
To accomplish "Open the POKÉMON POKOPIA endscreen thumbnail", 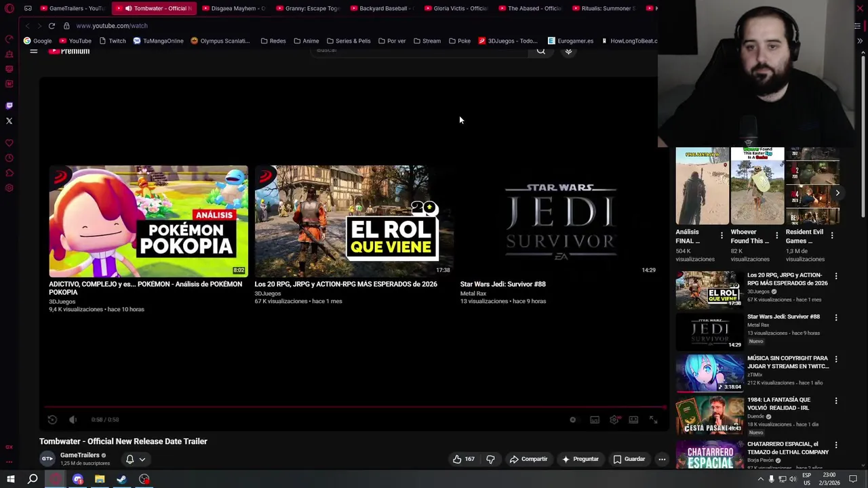I will pos(149,221).
